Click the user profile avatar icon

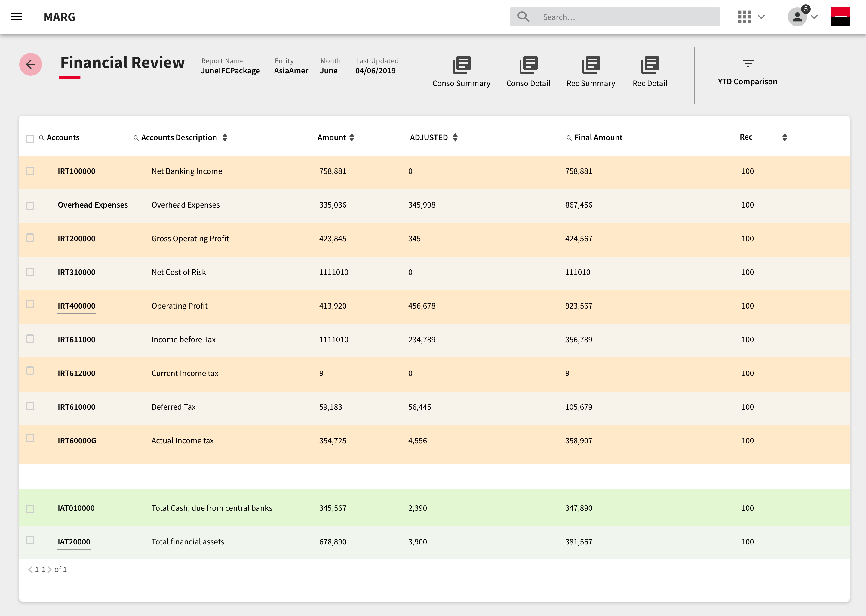[x=797, y=17]
